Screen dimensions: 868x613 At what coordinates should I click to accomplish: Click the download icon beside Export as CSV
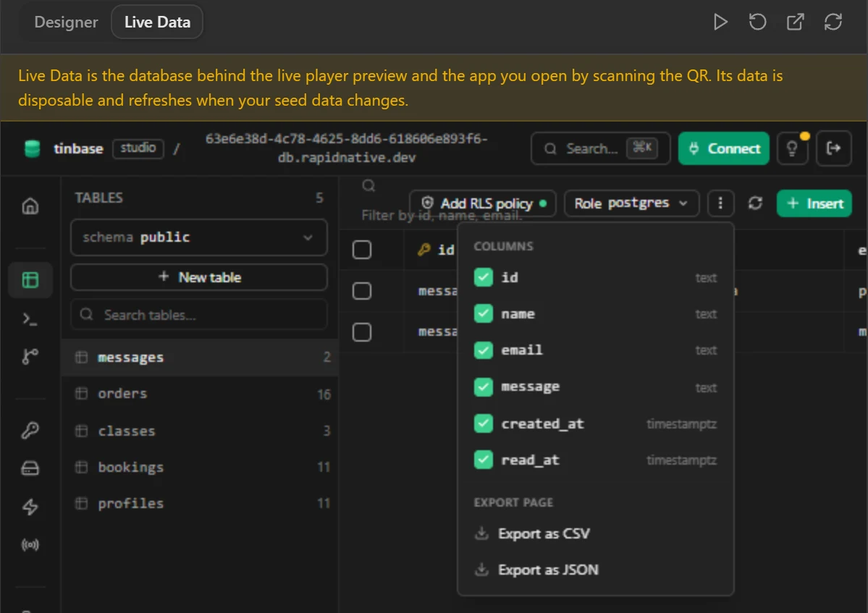pyautogui.click(x=481, y=533)
